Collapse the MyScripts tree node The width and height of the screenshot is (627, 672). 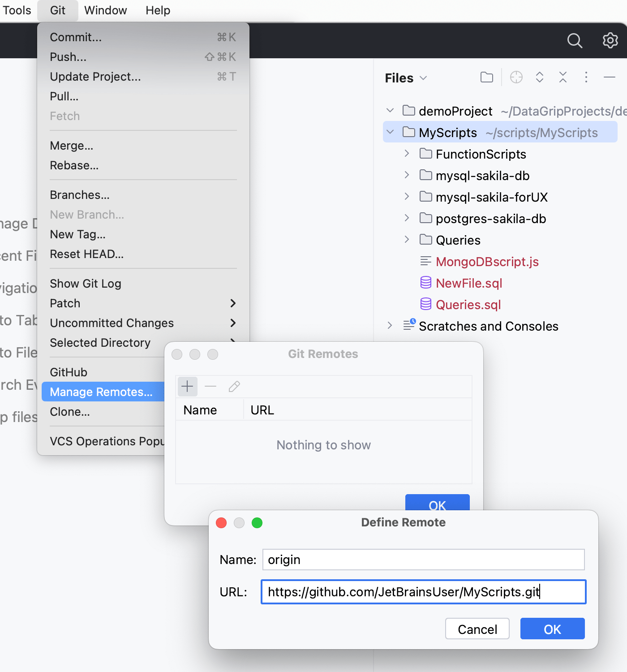[x=390, y=132]
